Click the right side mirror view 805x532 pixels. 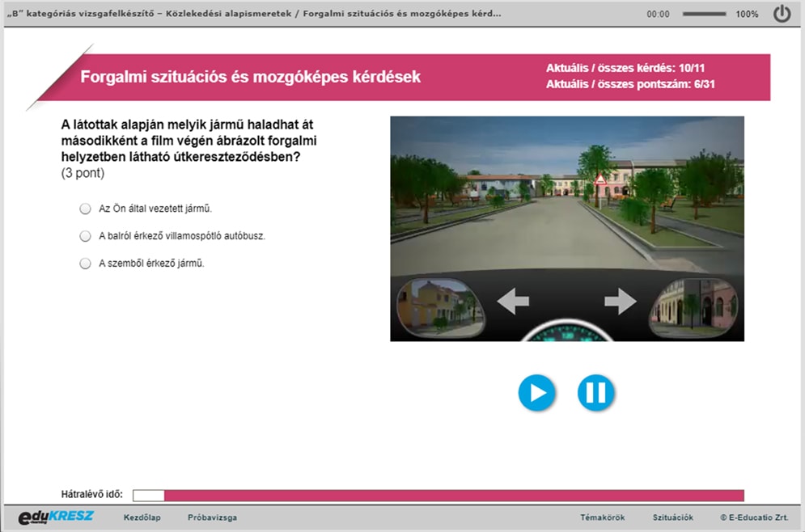(694, 306)
